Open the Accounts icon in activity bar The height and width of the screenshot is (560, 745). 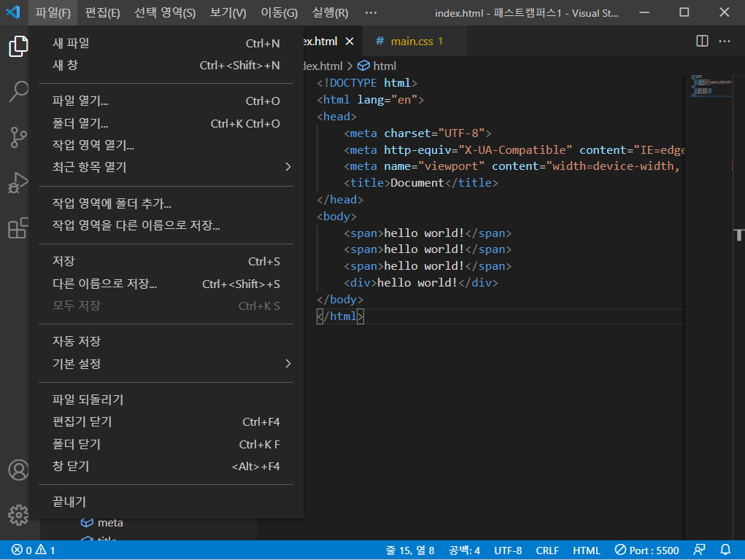[18, 470]
